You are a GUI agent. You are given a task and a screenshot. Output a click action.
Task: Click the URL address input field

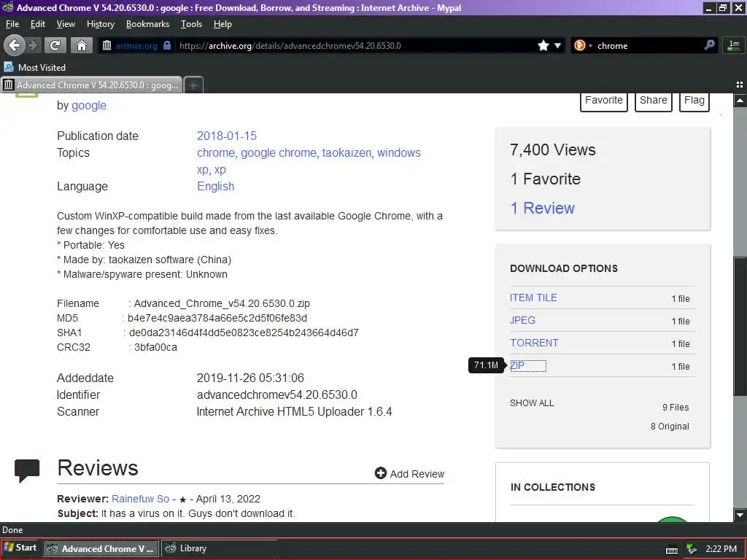pos(355,46)
